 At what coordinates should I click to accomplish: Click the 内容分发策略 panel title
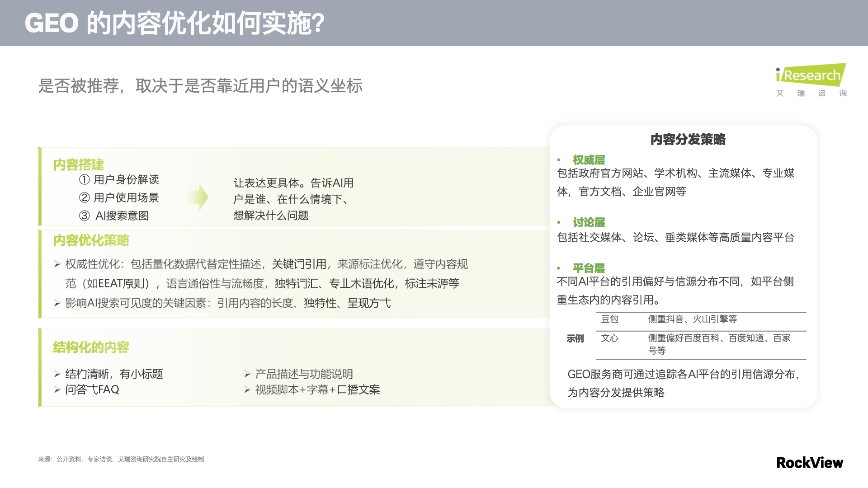(x=688, y=139)
